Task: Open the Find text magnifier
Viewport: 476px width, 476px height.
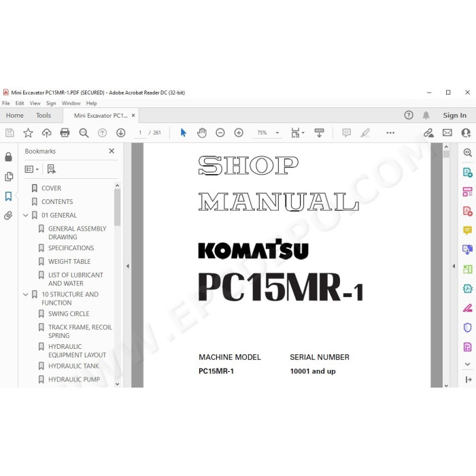Action: pyautogui.click(x=84, y=133)
